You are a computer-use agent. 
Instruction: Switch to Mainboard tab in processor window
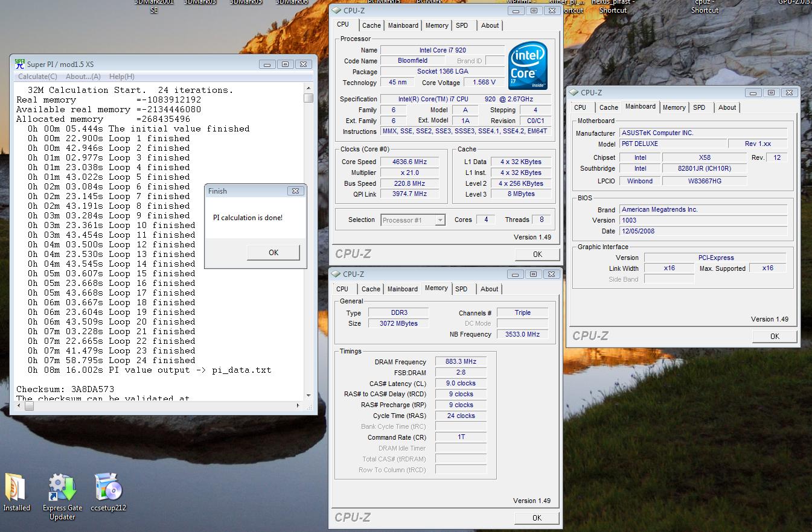(x=403, y=25)
